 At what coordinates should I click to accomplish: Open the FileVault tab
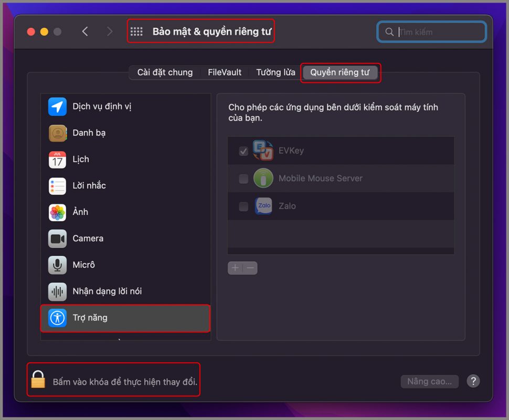[225, 72]
